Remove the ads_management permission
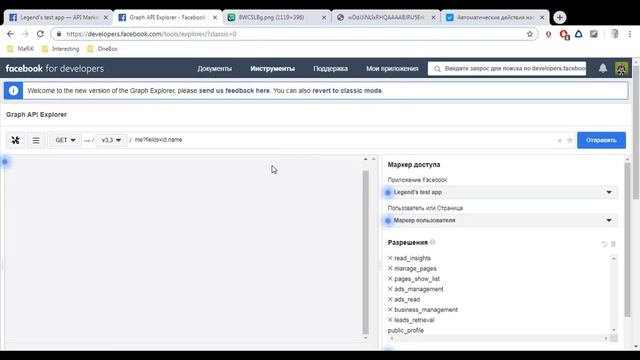The height and width of the screenshot is (360, 640). click(x=390, y=289)
